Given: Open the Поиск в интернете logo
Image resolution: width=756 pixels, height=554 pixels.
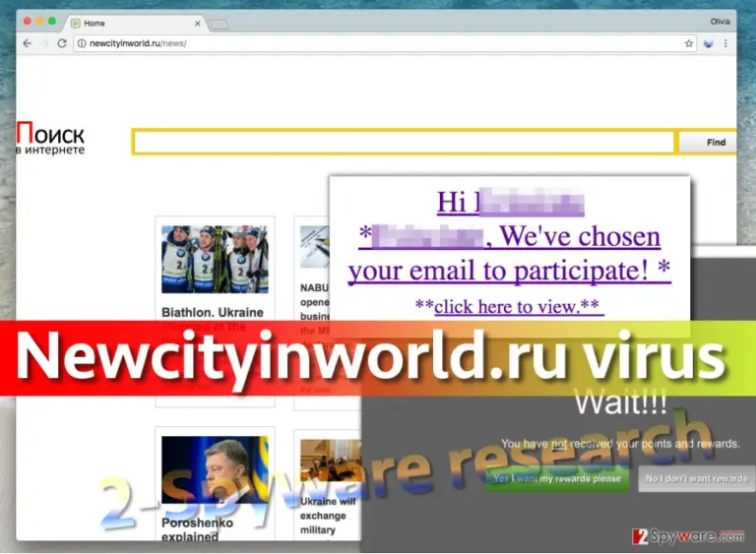Looking at the screenshot, I should pos(50,139).
